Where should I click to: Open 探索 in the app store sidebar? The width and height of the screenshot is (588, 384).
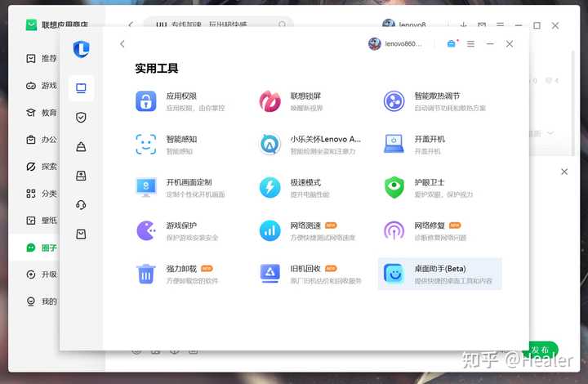[42, 167]
